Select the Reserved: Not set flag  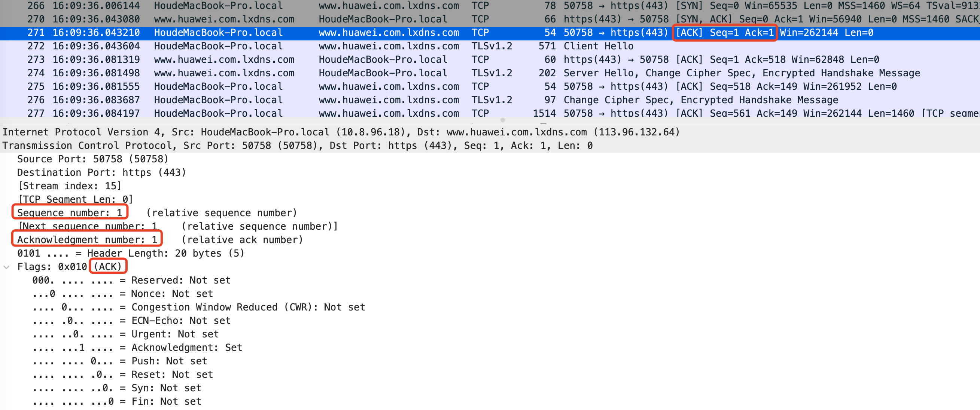pos(132,280)
